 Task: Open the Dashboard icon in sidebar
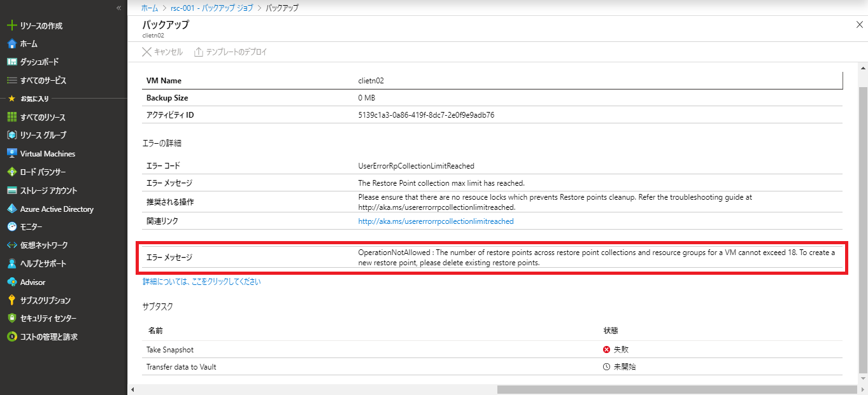coord(11,62)
